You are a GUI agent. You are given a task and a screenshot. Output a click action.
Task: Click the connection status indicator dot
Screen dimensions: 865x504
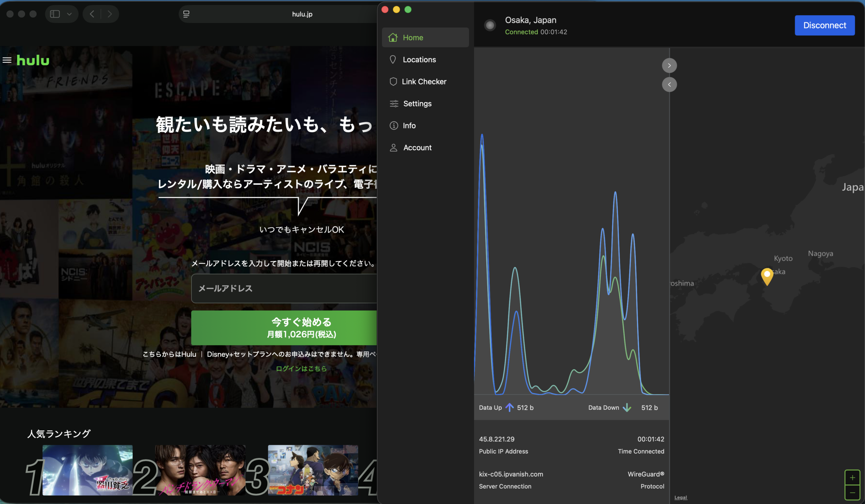[490, 25]
